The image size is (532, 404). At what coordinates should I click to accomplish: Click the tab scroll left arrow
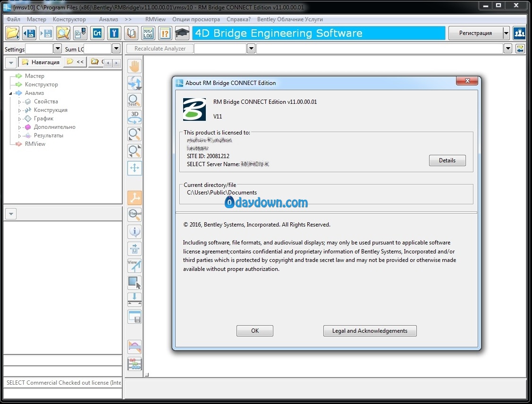point(108,63)
